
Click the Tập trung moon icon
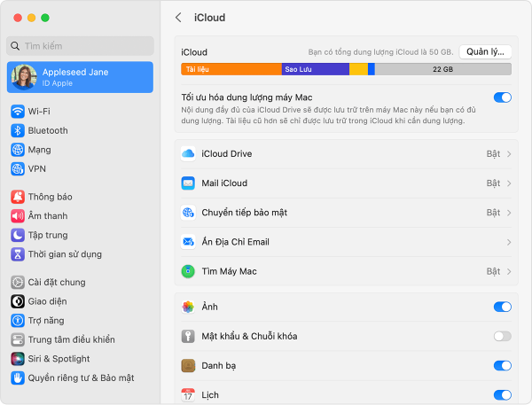[x=18, y=235]
